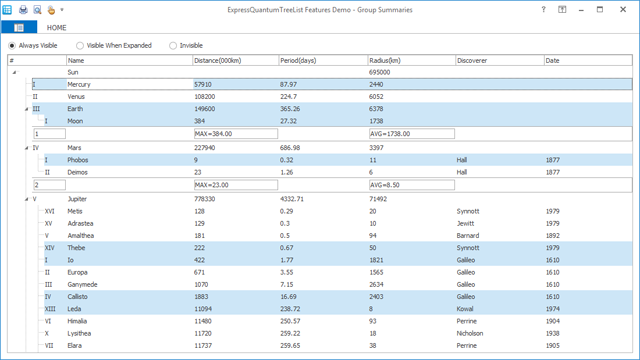Image resolution: width=640 pixels, height=360 pixels.
Task: Select the Venus row
Action: [332, 97]
